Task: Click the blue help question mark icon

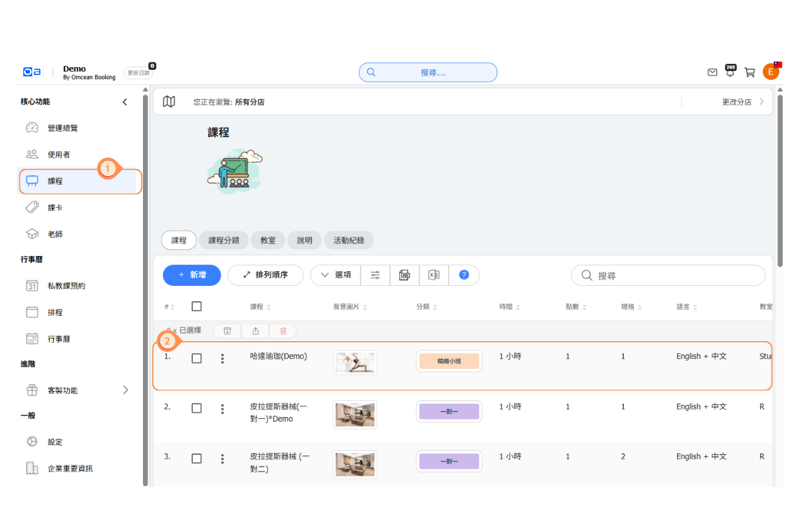Action: coord(464,275)
